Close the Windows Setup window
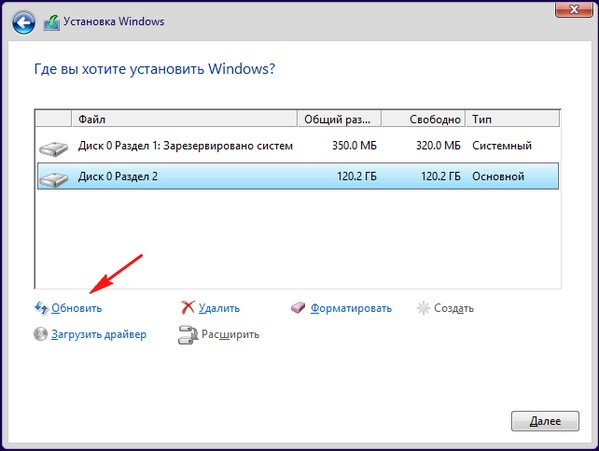This screenshot has height=451, width=599. [574, 9]
